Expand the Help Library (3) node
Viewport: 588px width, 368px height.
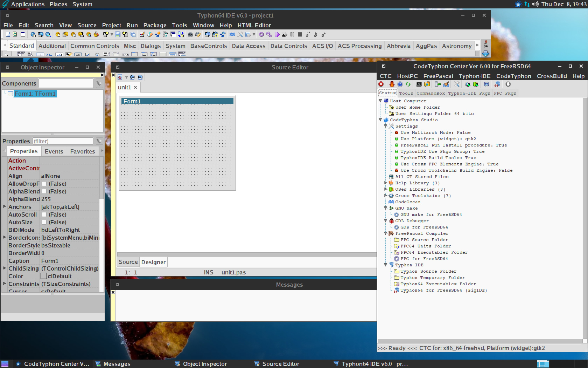(386, 183)
